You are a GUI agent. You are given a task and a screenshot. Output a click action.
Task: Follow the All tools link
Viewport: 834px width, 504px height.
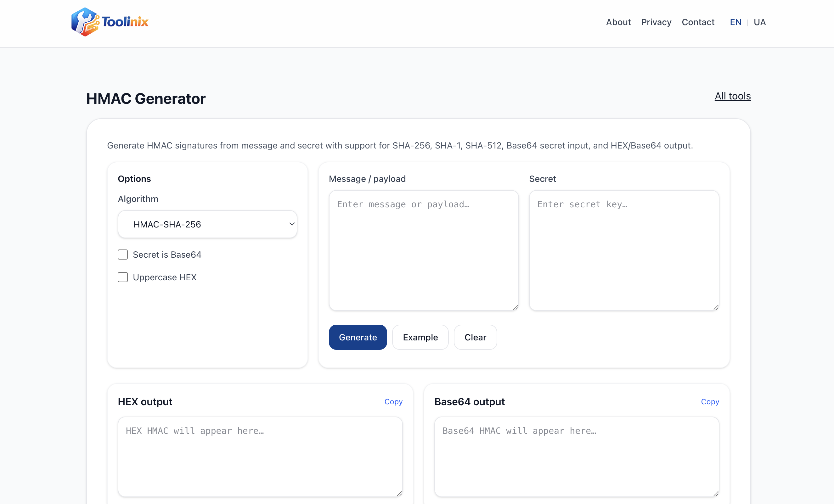(x=732, y=96)
